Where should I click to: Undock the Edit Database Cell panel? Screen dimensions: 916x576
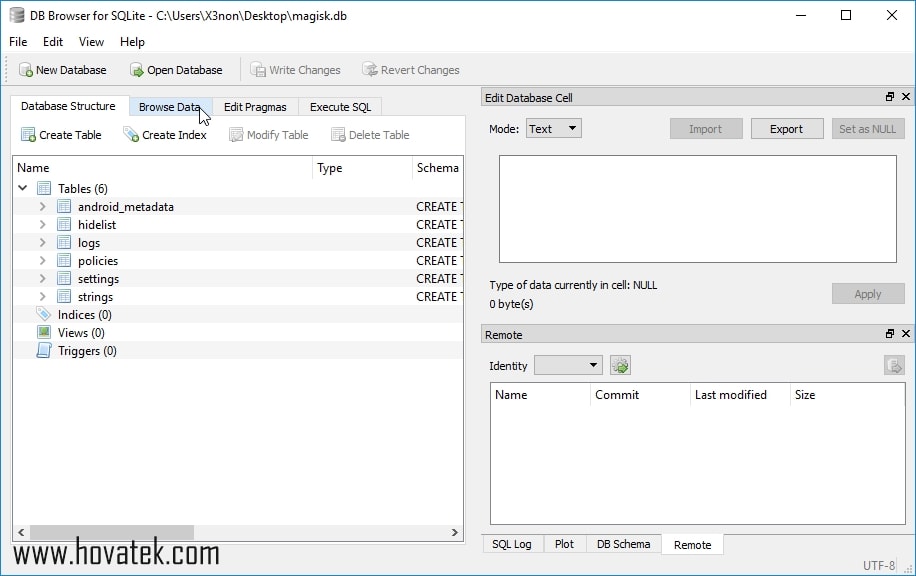point(890,96)
